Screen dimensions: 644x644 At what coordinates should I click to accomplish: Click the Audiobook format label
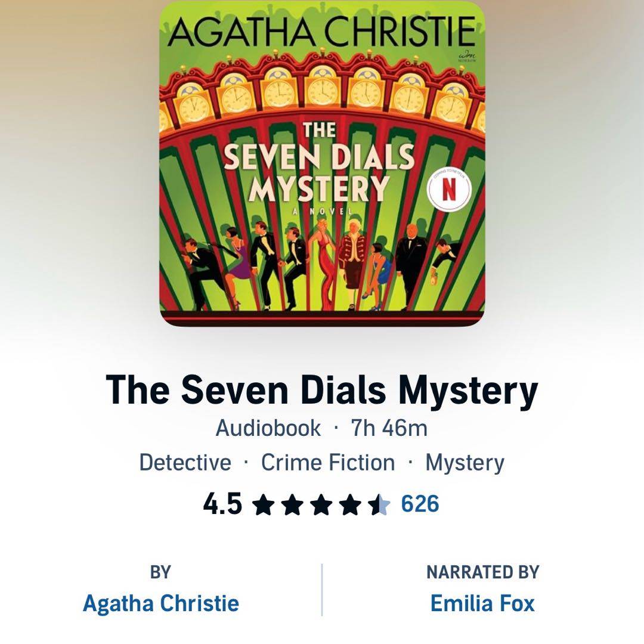point(268,428)
